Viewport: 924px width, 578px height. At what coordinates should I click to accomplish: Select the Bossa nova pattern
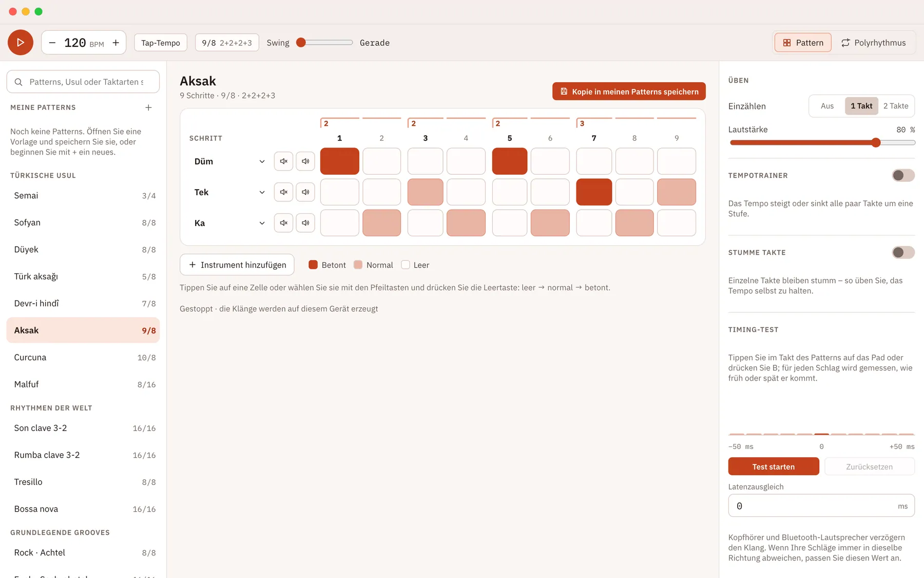pyautogui.click(x=83, y=509)
